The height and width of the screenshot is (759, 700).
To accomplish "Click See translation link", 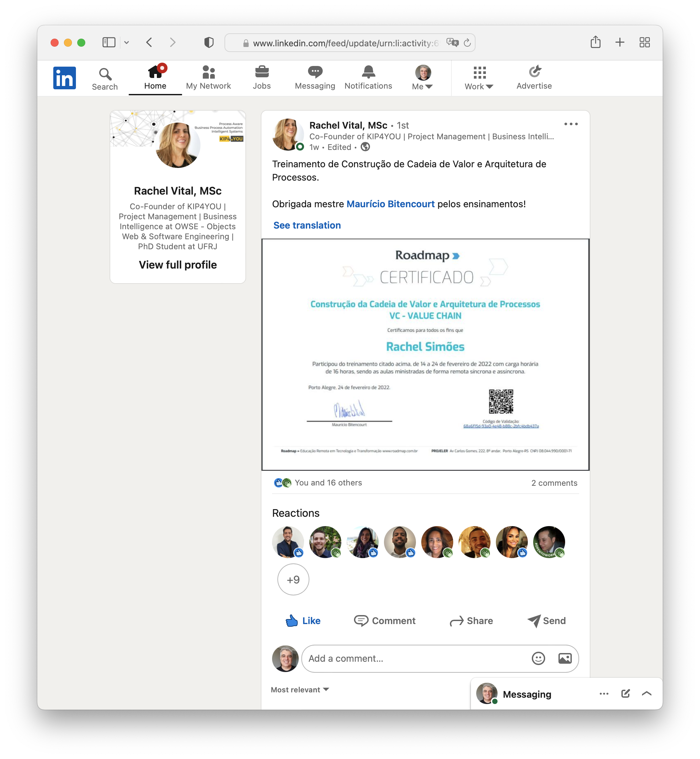I will coord(307,226).
